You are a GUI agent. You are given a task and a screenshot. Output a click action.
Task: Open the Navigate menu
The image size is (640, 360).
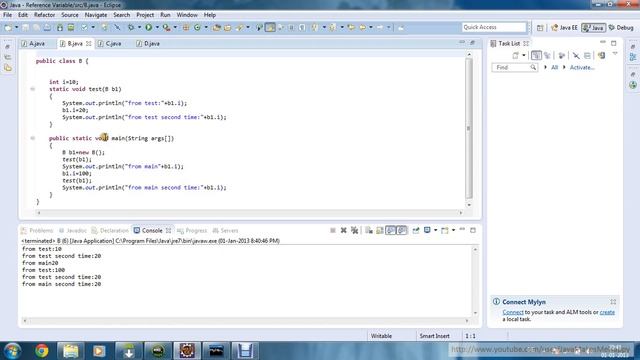(96, 15)
